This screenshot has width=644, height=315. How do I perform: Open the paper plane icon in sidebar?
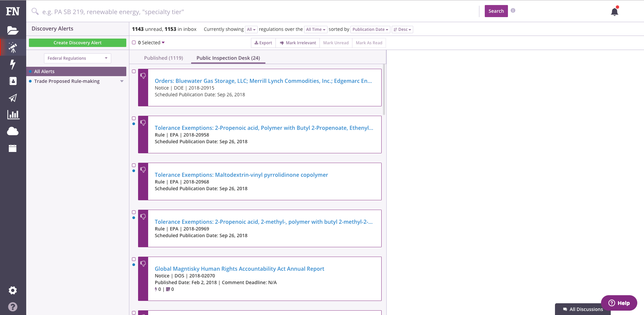click(x=13, y=98)
